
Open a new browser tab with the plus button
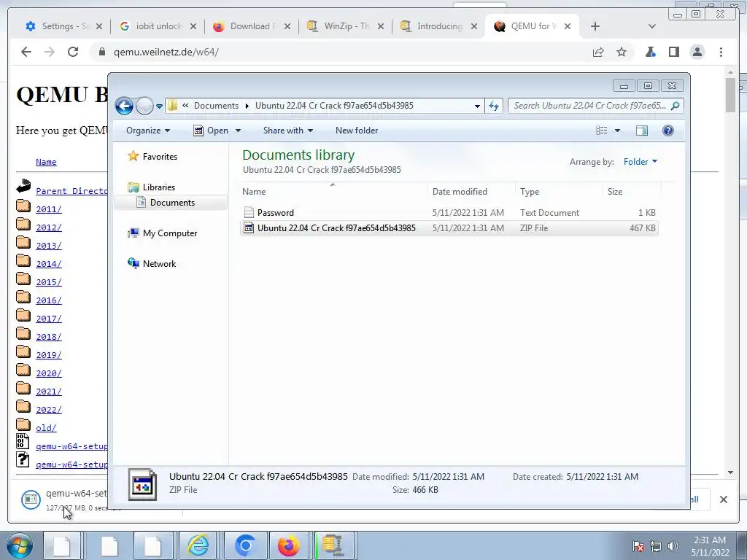[x=595, y=26]
